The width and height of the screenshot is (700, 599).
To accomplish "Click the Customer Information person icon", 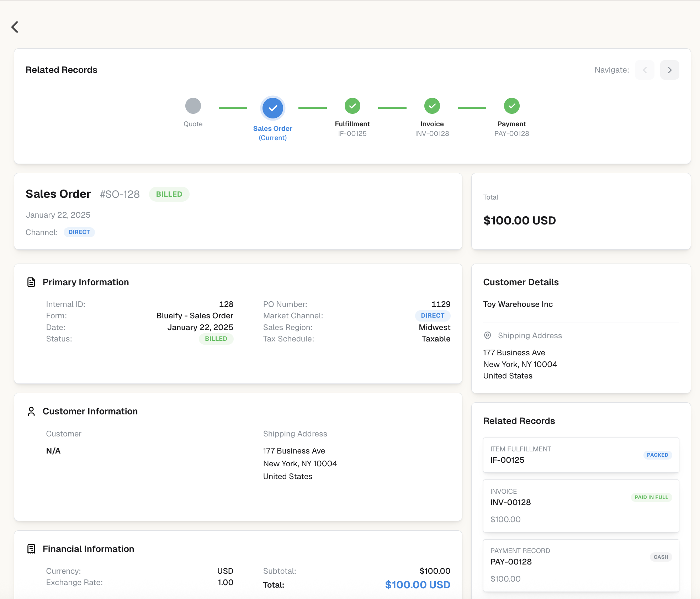I will (31, 412).
